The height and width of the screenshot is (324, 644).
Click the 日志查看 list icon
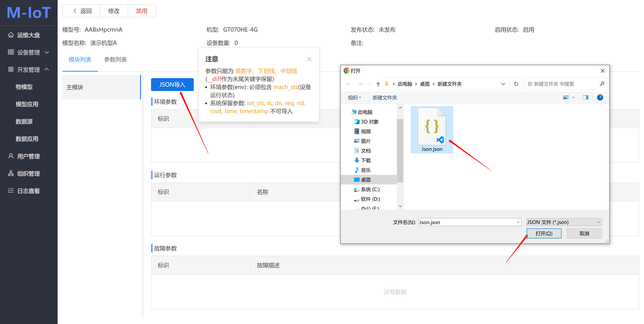[11, 191]
